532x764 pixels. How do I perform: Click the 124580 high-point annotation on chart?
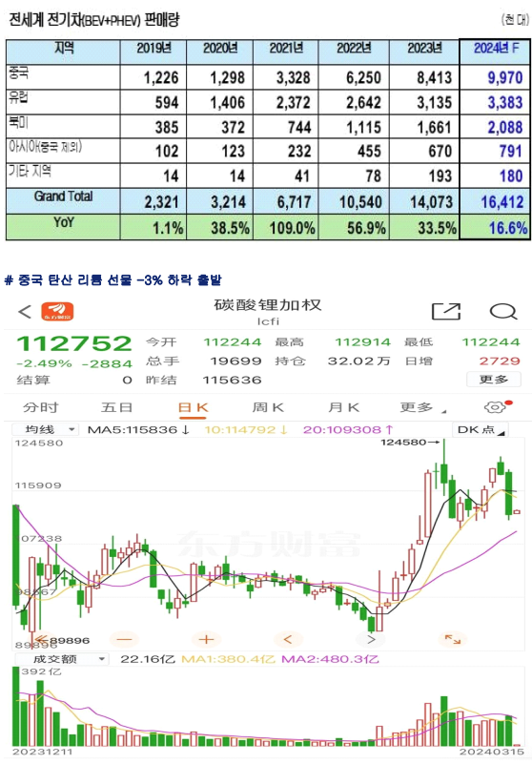pyautogui.click(x=410, y=442)
